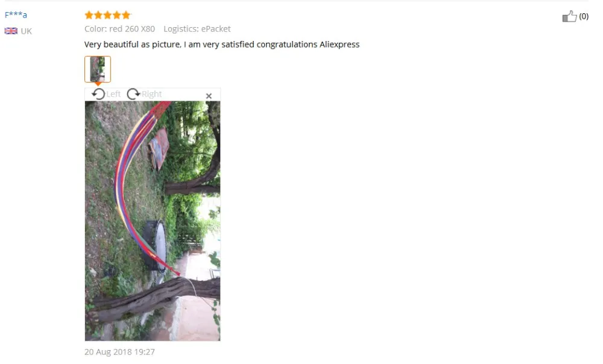
Task: Click the first orange rating star
Action: point(89,15)
